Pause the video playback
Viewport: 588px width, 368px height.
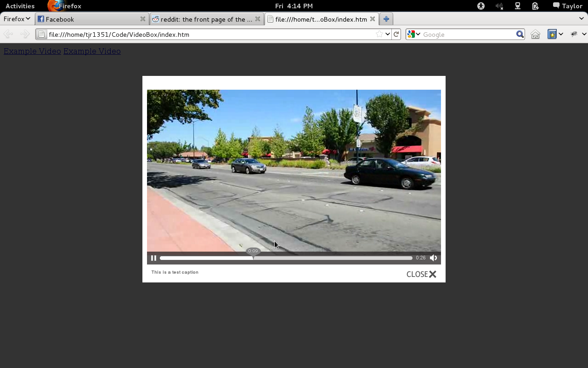(153, 258)
